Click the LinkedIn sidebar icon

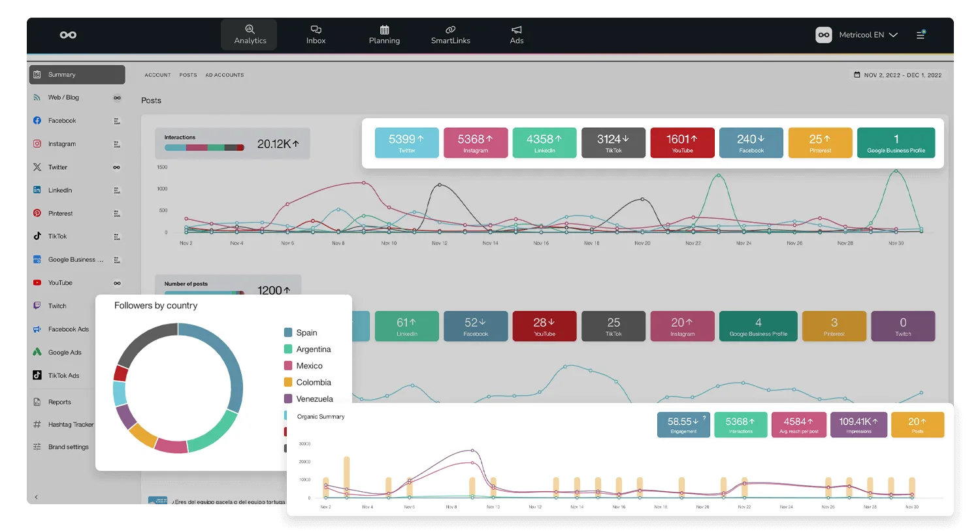pos(37,190)
